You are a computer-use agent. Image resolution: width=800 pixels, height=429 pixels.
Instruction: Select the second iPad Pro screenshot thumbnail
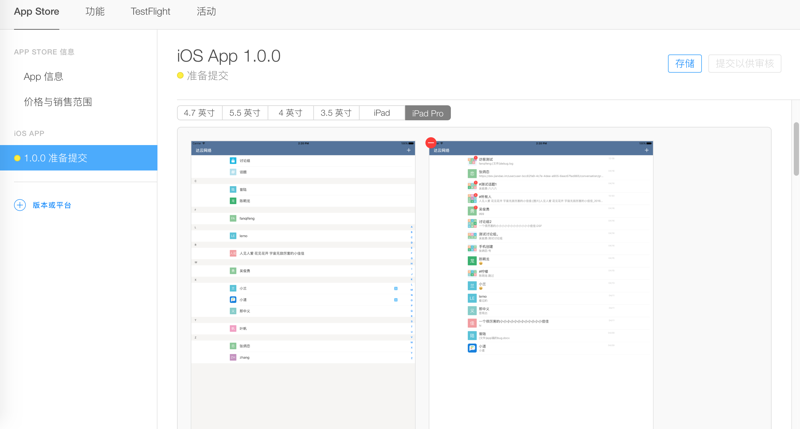pos(541,285)
